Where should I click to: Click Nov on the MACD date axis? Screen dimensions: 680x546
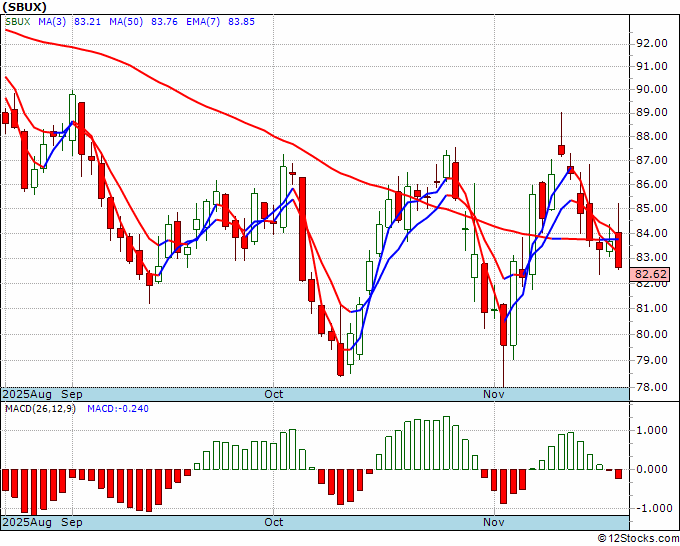click(494, 522)
